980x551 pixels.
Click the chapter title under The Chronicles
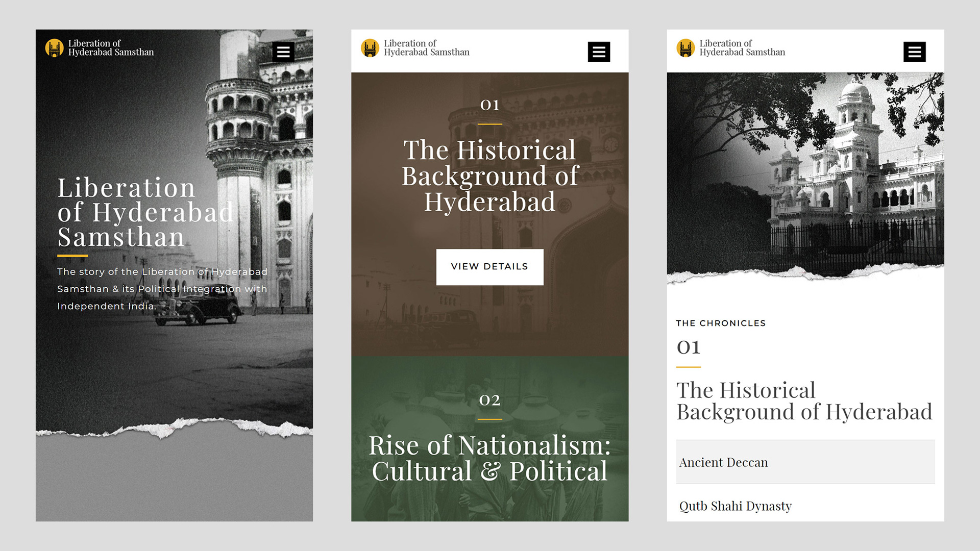click(x=804, y=401)
